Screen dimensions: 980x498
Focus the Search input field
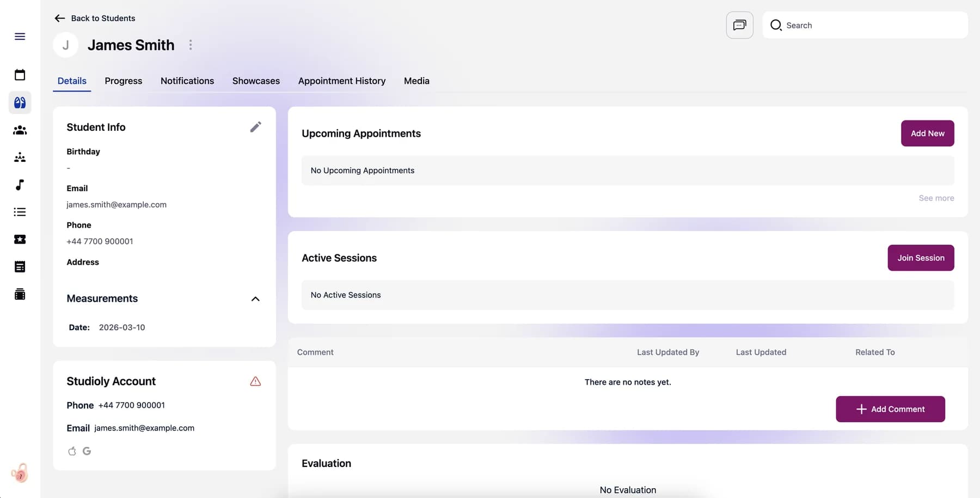point(865,25)
